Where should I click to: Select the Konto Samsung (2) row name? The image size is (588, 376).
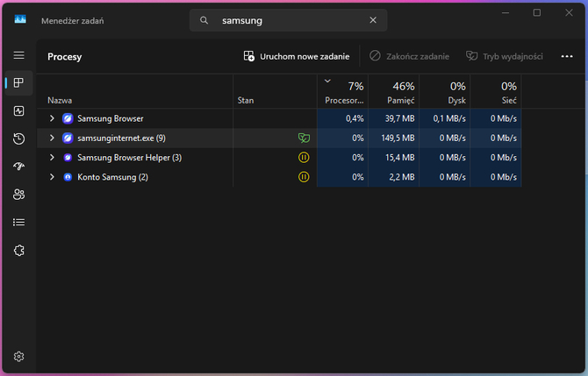(x=112, y=177)
